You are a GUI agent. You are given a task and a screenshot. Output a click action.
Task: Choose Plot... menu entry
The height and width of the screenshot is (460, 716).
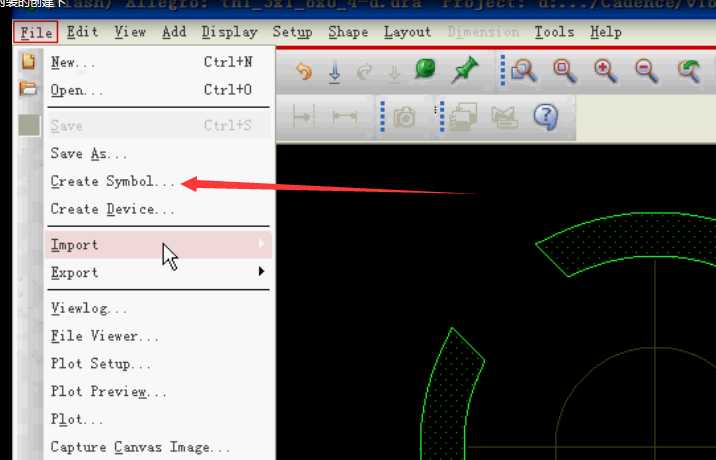[158, 419]
